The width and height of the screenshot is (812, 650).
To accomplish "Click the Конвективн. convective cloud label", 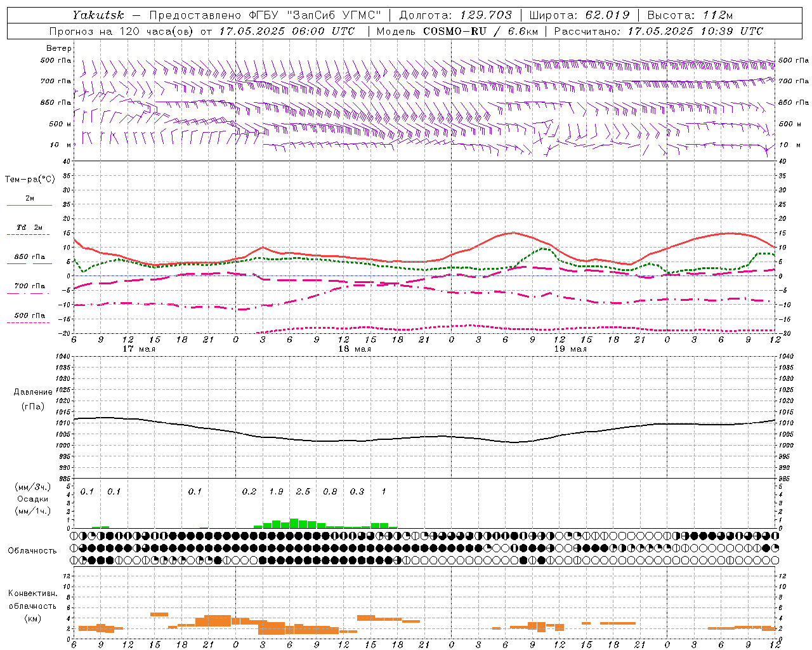I will (32, 594).
